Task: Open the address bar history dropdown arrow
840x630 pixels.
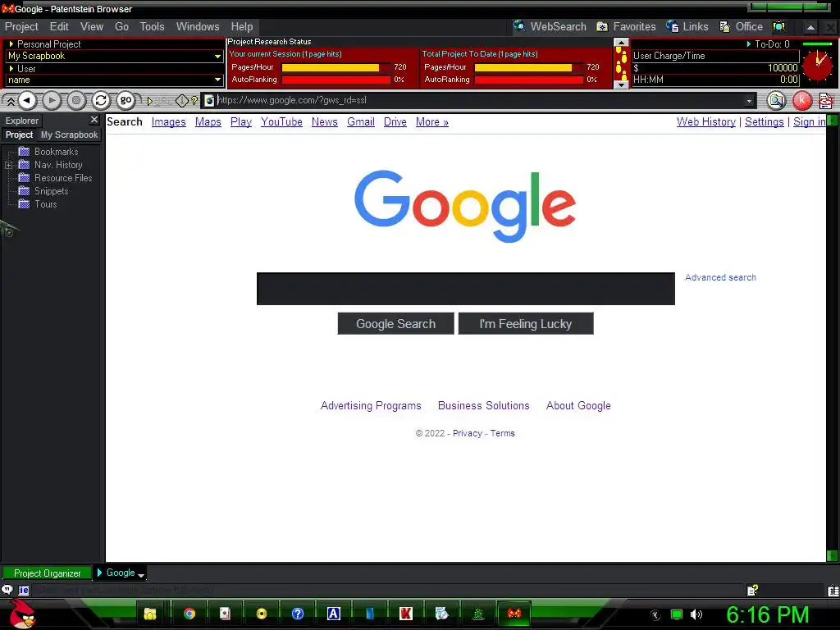Action: tap(749, 100)
